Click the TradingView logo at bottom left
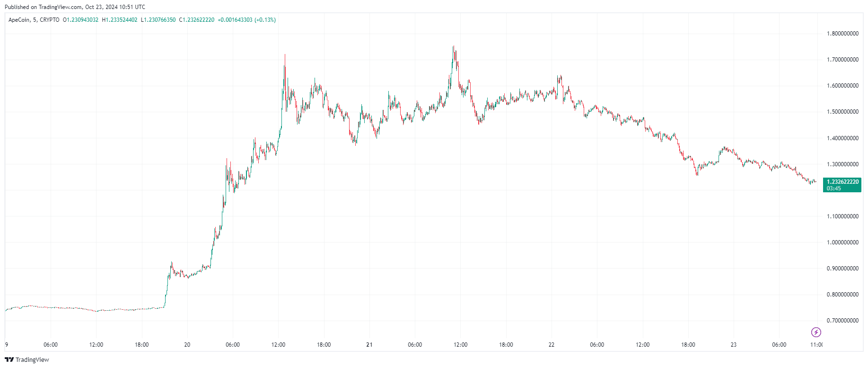The width and height of the screenshot is (868, 368). pos(27,359)
